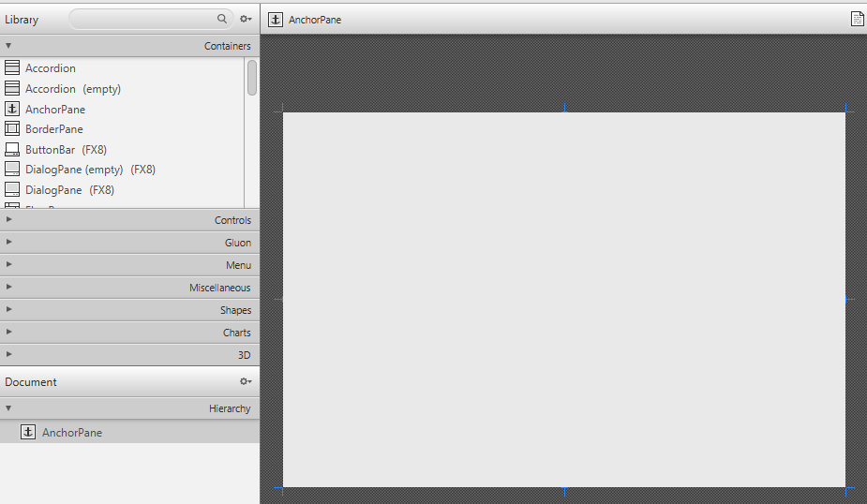Click the search magnifier icon in Library
Viewport: 867px width, 504px height.
tap(222, 19)
